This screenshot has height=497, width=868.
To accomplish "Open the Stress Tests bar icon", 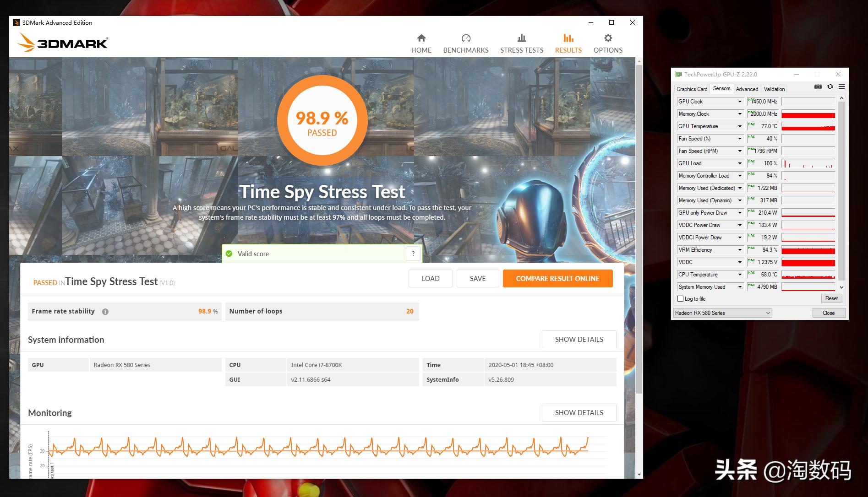I will coord(521,38).
